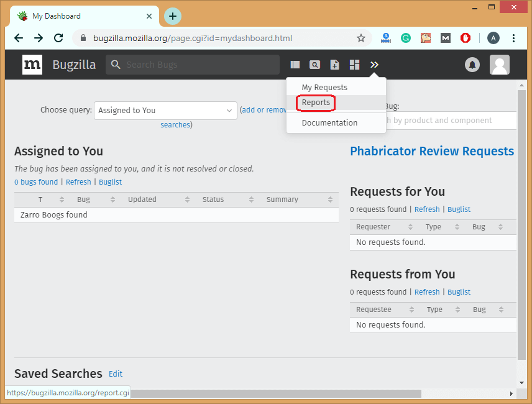Refresh the Requests from You list
This screenshot has height=404, width=532.
pyautogui.click(x=427, y=292)
